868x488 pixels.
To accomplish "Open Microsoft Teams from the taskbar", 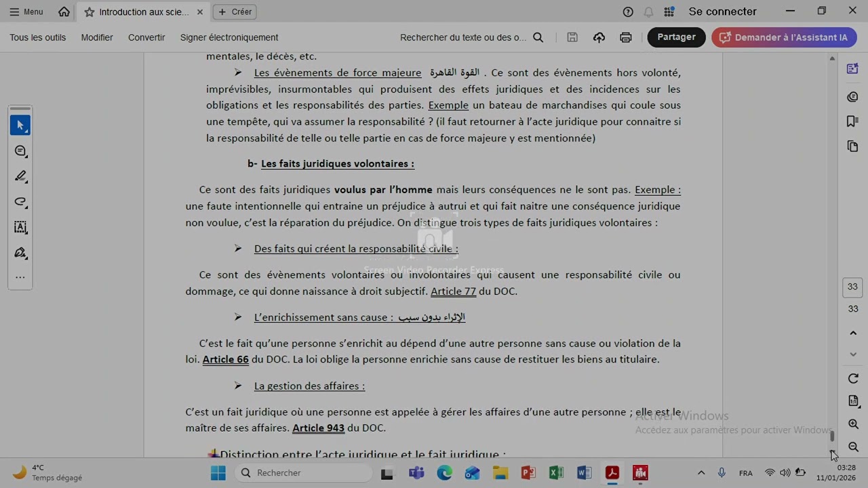I will tap(416, 473).
